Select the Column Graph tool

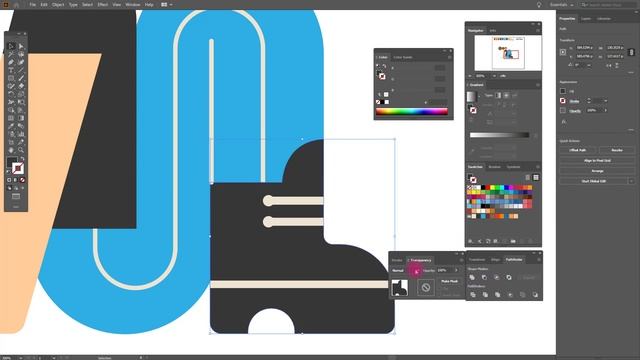click(21, 134)
